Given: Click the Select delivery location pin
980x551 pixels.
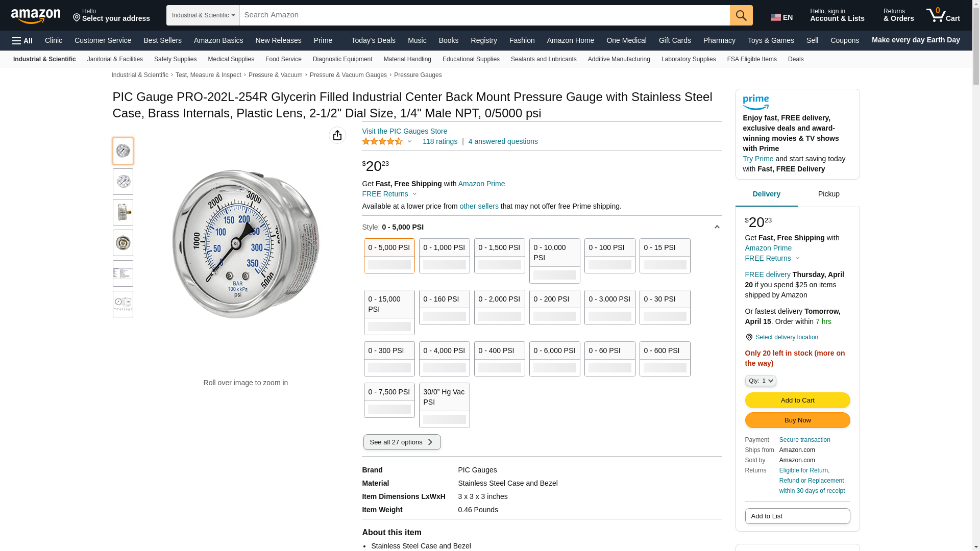Looking at the screenshot, I should (x=749, y=337).
